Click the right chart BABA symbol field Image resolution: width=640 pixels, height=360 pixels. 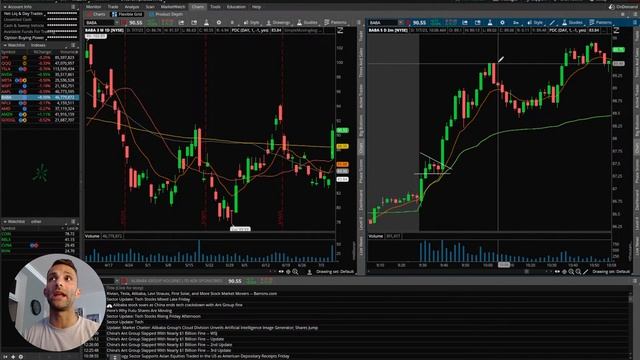tap(382, 22)
